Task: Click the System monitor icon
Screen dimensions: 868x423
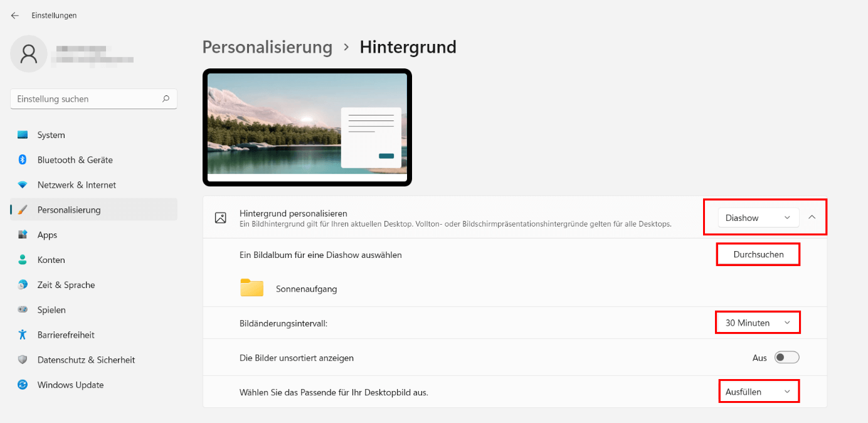Action: pyautogui.click(x=23, y=135)
